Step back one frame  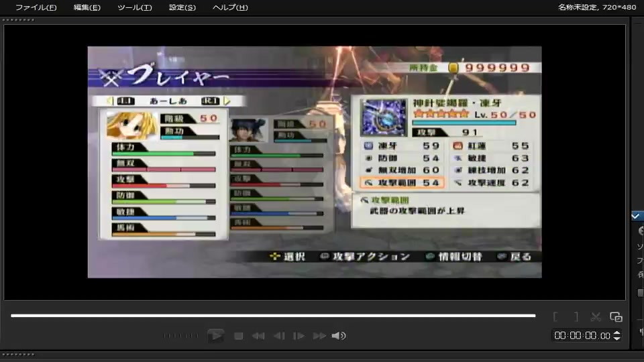tap(279, 336)
